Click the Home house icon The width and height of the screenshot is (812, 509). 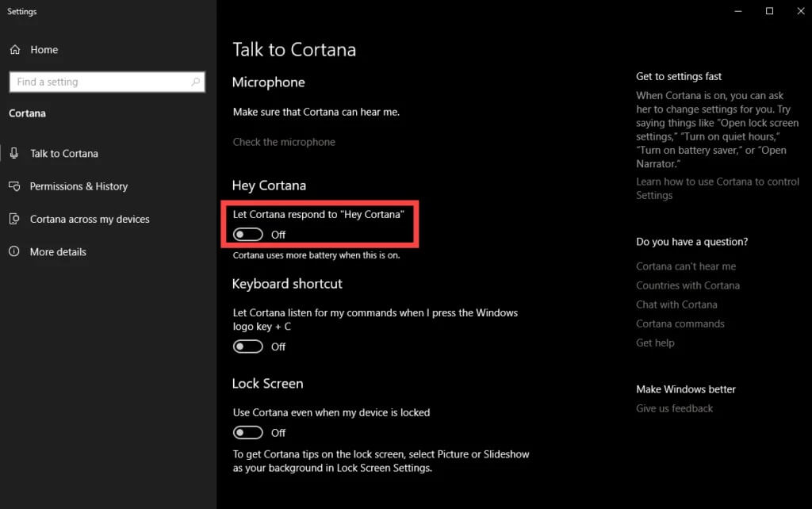[x=15, y=50]
